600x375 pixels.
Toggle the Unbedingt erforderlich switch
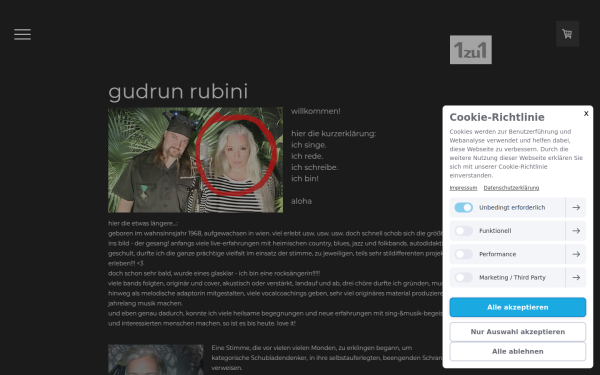(x=464, y=207)
